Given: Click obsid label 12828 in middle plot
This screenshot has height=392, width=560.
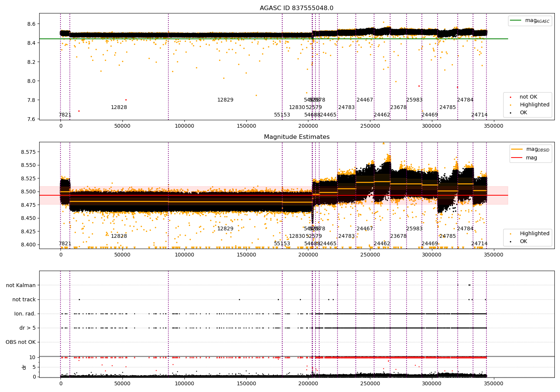Looking at the screenshot, I should click(x=119, y=236).
